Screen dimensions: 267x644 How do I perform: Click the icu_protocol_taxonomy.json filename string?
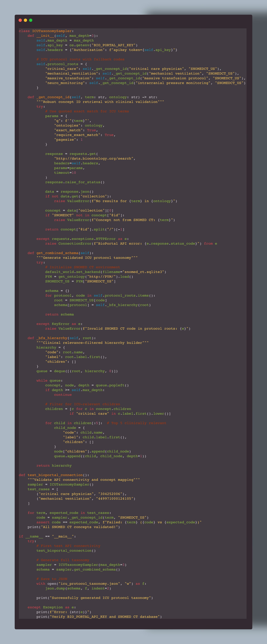point(89,584)
